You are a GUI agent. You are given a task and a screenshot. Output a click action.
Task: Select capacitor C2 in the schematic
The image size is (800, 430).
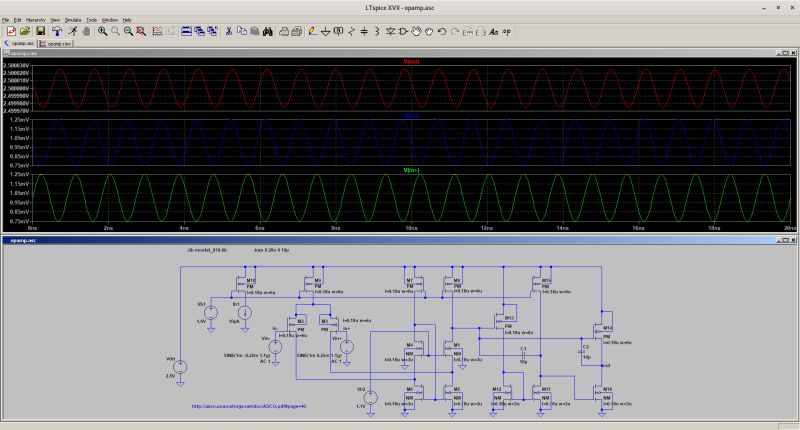tap(581, 351)
